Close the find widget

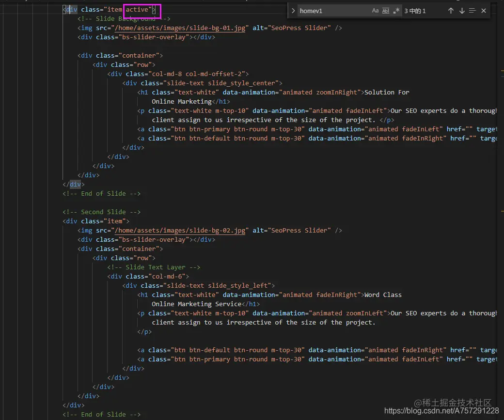[x=484, y=11]
